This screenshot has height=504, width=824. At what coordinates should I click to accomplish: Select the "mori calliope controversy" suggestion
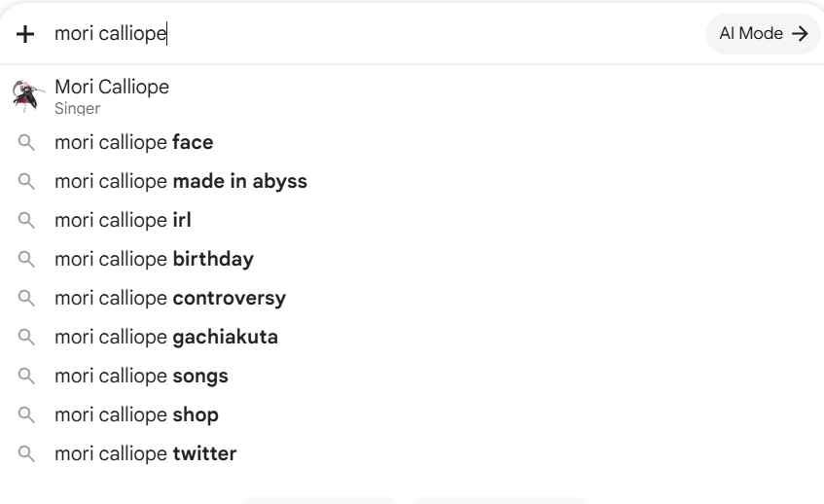(x=412, y=298)
